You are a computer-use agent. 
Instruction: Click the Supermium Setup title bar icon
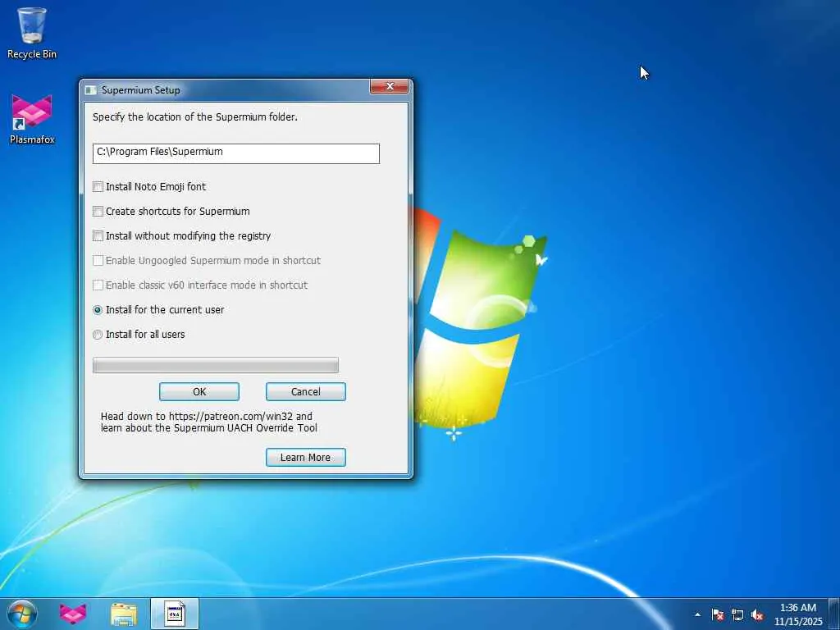click(91, 90)
